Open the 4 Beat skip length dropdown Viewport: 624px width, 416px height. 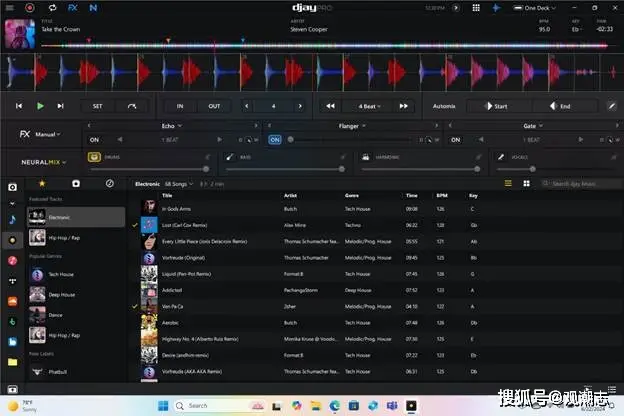[x=369, y=106]
